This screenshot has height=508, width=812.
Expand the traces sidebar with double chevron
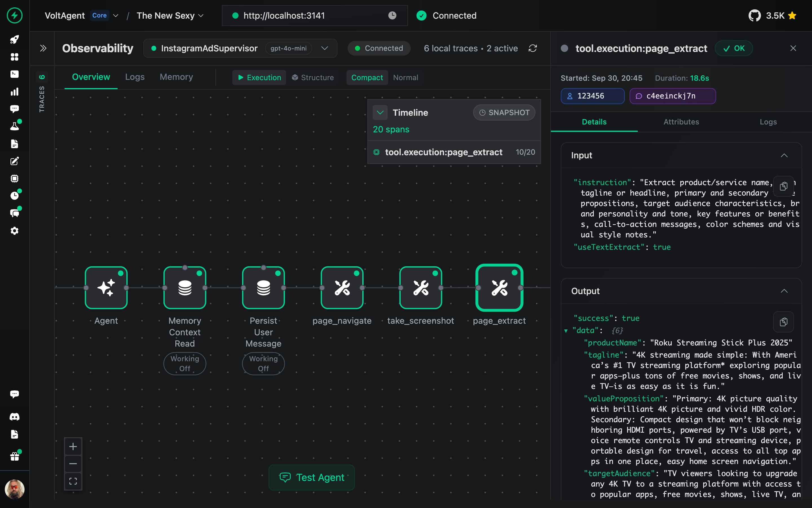pos(43,48)
